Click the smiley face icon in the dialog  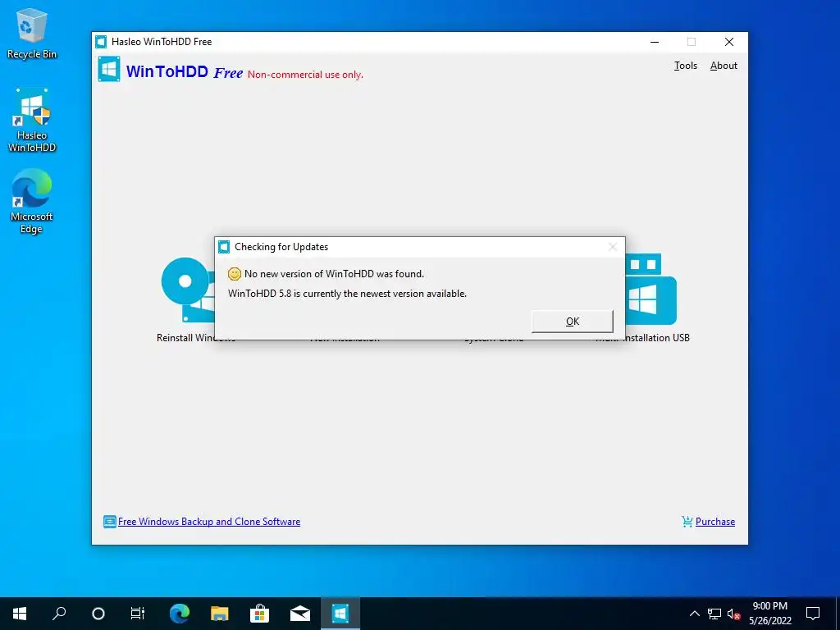tap(234, 274)
